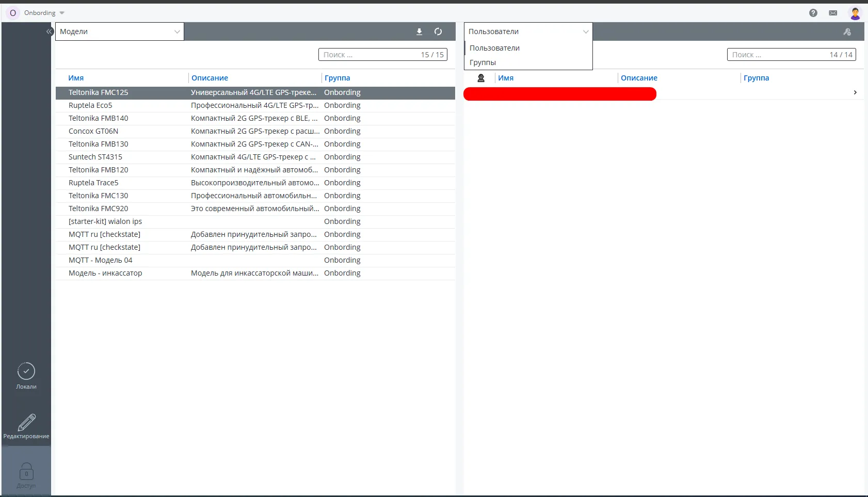Sort models by Описание column header

pyautogui.click(x=210, y=78)
